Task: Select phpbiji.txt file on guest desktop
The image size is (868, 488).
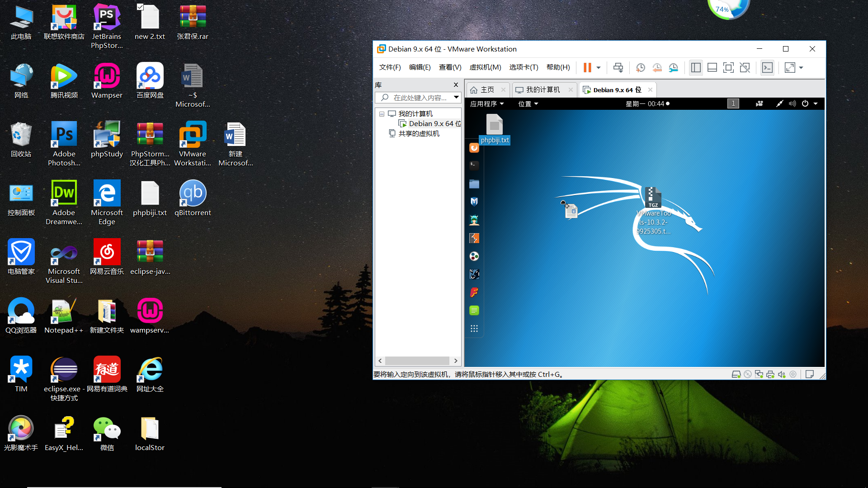Action: [x=495, y=129]
